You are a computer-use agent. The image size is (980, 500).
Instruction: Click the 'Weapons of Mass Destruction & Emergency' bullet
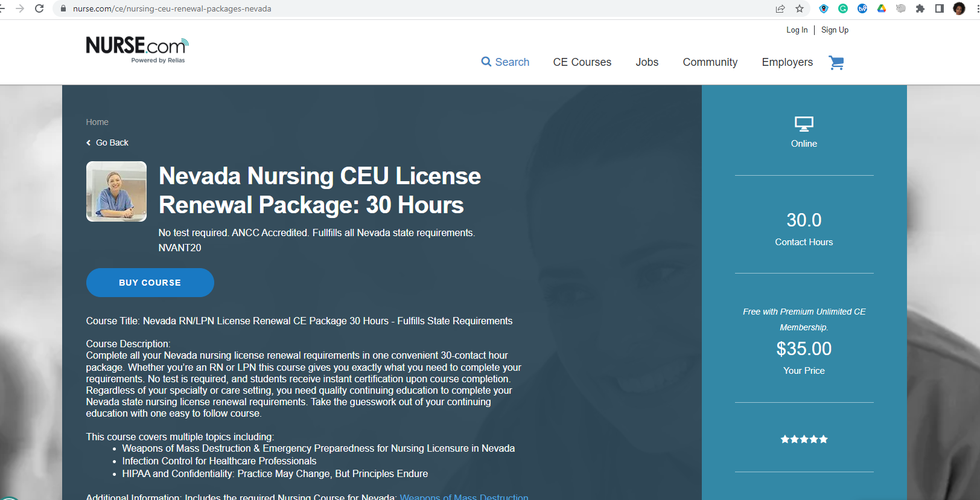coord(319,448)
